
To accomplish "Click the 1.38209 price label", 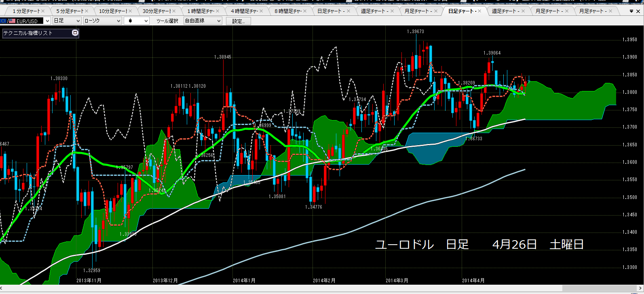I will tap(467, 83).
